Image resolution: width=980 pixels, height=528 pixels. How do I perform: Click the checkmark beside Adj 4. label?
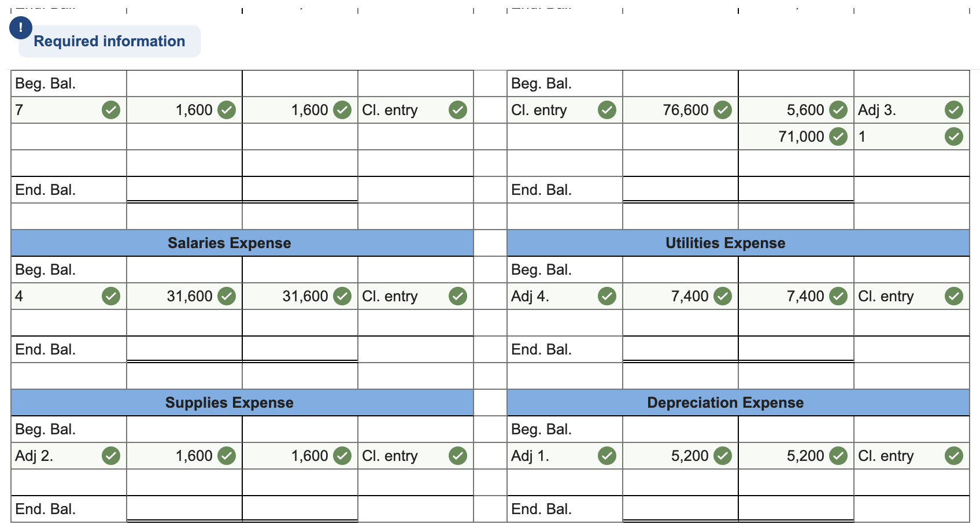click(607, 296)
